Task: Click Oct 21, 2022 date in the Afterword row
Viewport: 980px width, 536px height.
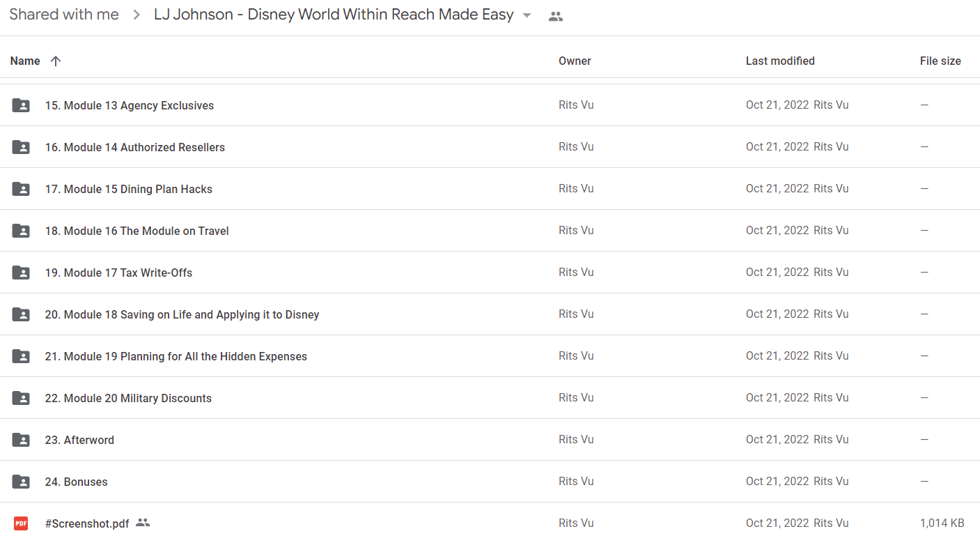Action: pos(777,439)
